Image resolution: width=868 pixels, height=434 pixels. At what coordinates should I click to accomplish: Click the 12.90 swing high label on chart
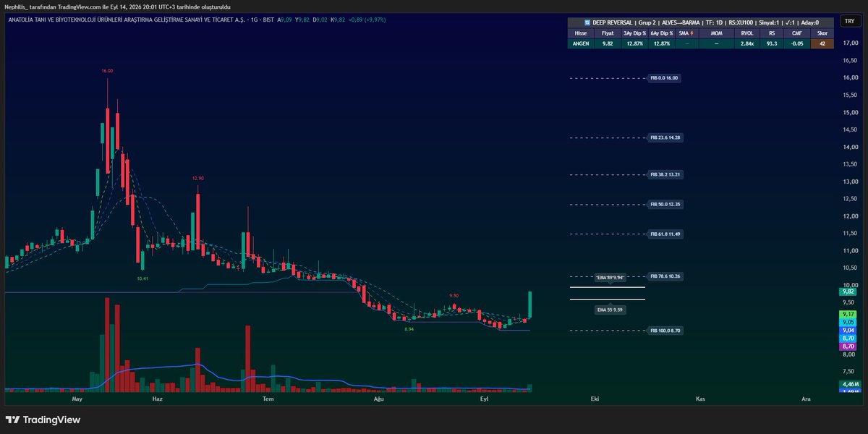197,178
